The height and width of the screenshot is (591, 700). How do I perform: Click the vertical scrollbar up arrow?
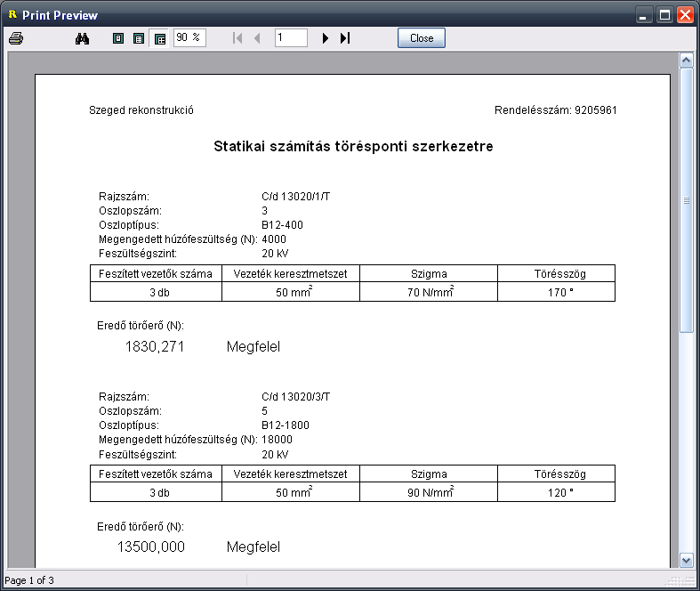(686, 60)
